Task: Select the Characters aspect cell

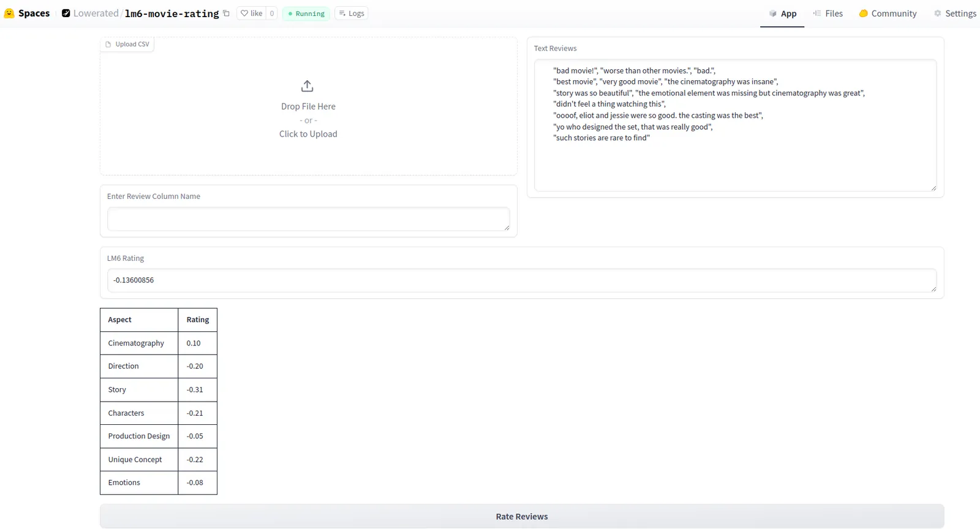Action: tap(139, 413)
